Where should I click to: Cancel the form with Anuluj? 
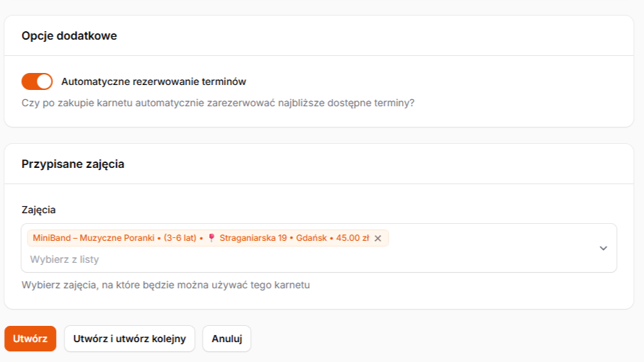point(226,339)
